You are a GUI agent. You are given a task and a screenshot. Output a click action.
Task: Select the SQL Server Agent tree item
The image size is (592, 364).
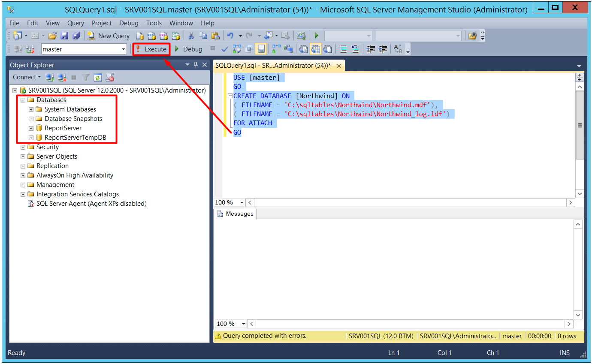click(91, 204)
